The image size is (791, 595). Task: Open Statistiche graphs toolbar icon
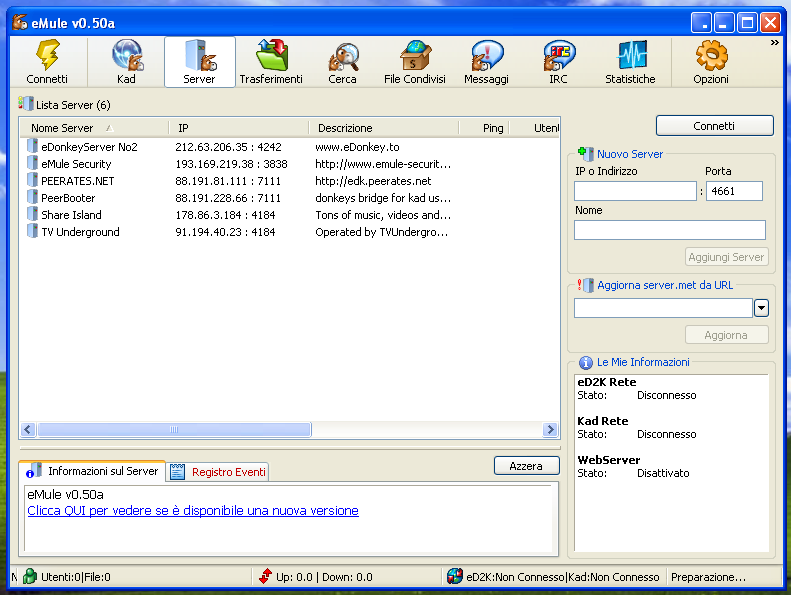click(630, 62)
